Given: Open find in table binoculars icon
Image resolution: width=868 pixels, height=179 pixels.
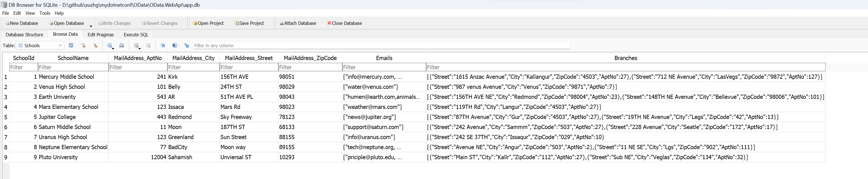Looking at the screenshot, I should click(x=175, y=46).
